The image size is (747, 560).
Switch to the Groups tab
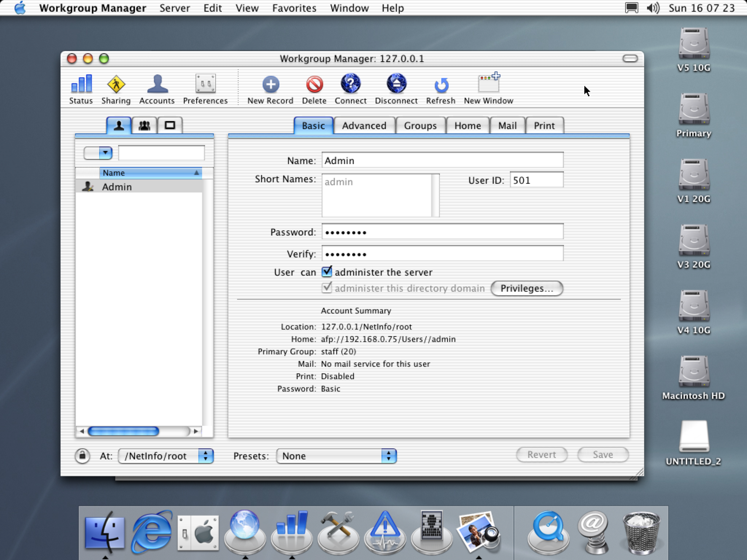click(x=420, y=126)
